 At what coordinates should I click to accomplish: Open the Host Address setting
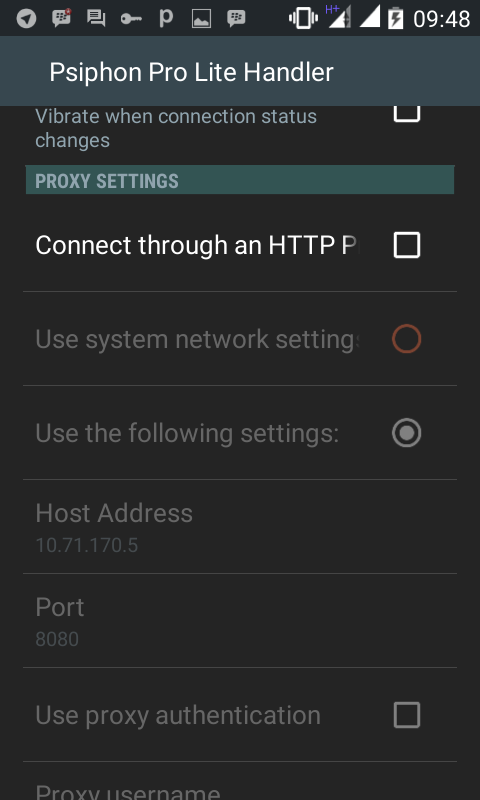240,527
